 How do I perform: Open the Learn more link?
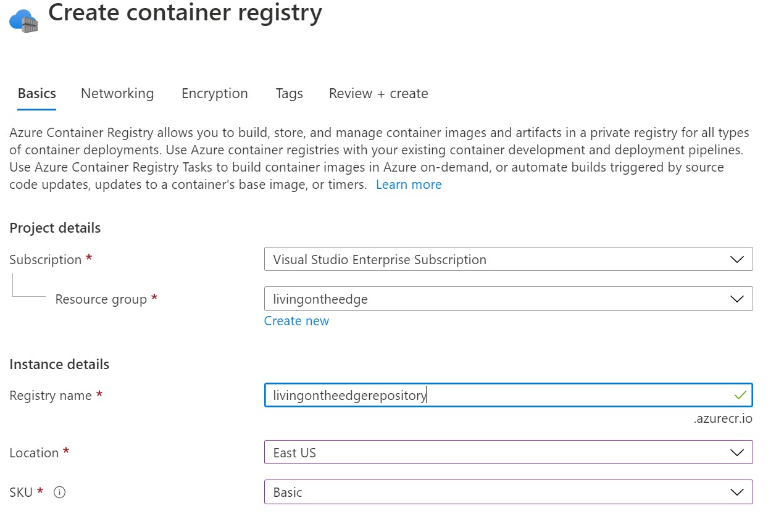409,185
